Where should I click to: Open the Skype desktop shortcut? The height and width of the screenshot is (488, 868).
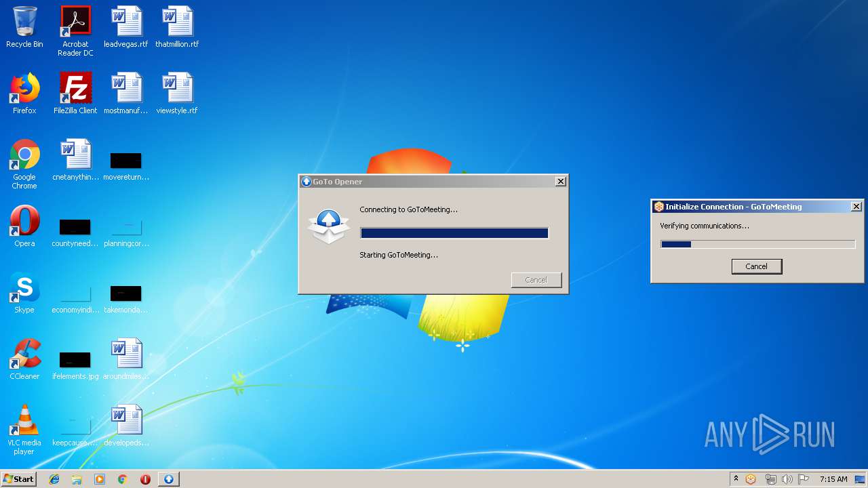click(24, 293)
